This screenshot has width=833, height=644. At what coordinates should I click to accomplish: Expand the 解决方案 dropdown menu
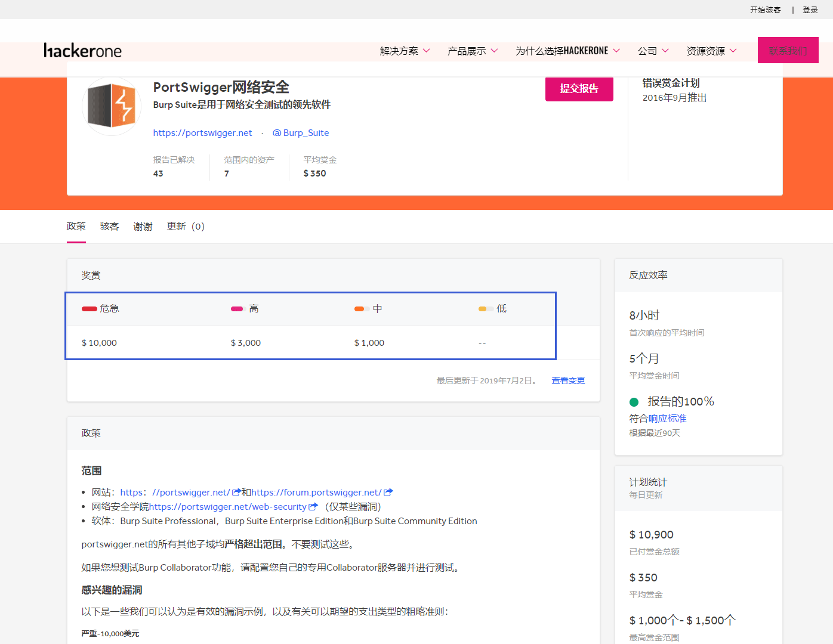pos(405,51)
